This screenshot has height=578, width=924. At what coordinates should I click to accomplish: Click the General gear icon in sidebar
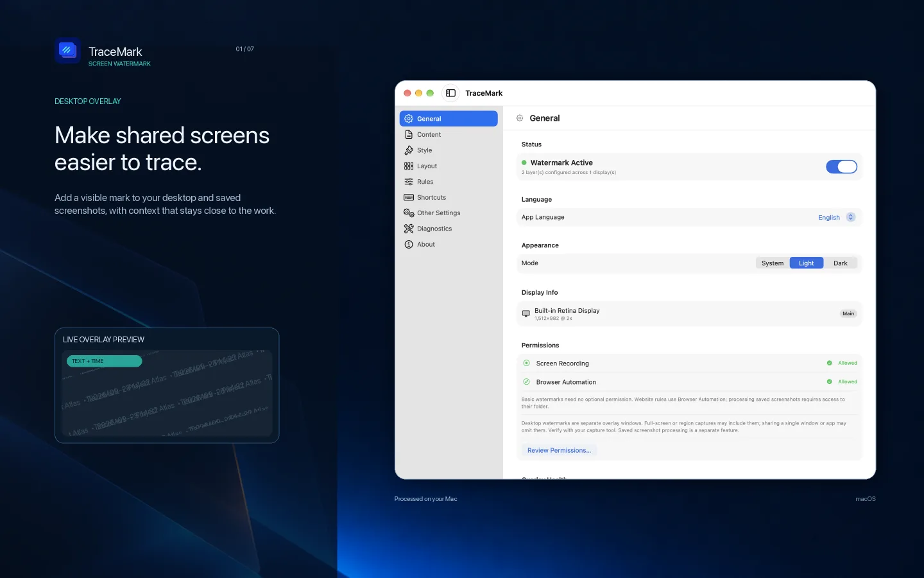click(409, 119)
